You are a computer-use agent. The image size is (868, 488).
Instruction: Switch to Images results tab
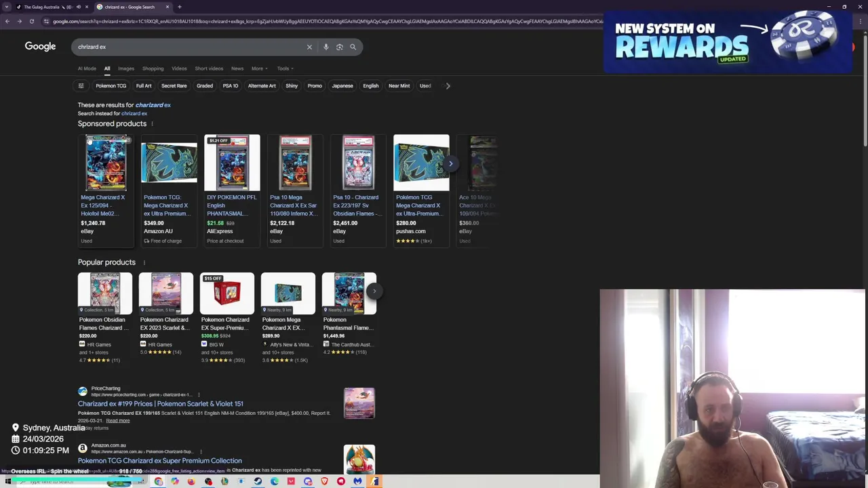coord(126,68)
